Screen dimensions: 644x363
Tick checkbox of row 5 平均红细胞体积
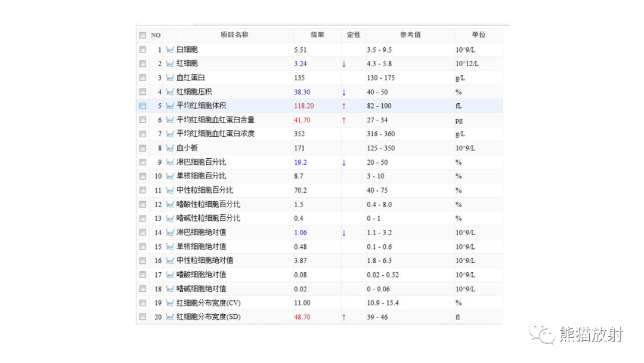(x=143, y=106)
